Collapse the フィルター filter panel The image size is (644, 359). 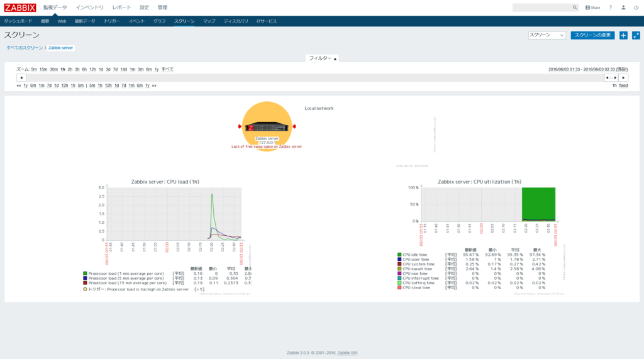[323, 58]
